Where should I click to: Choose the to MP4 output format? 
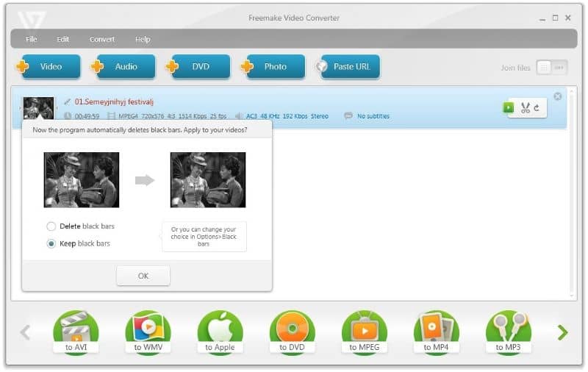436,332
